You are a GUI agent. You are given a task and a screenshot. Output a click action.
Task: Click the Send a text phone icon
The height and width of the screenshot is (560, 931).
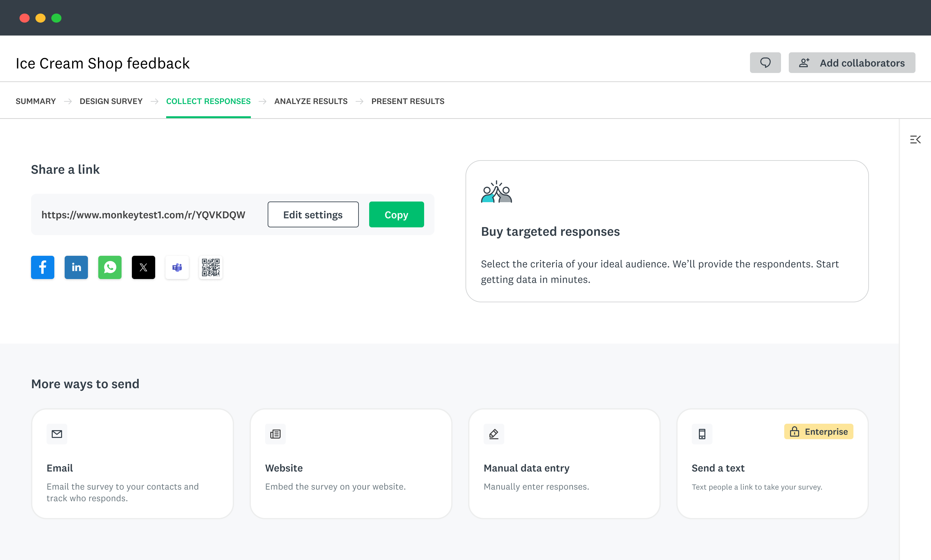point(701,434)
